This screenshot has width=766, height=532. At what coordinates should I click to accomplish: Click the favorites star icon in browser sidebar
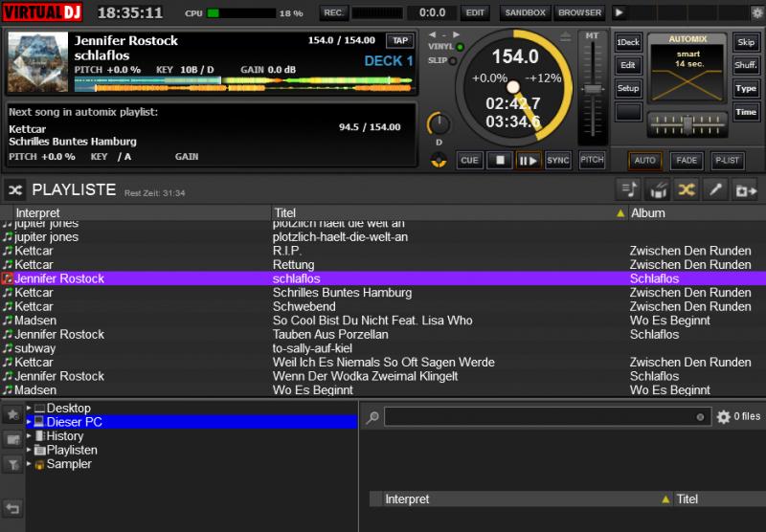point(13,414)
